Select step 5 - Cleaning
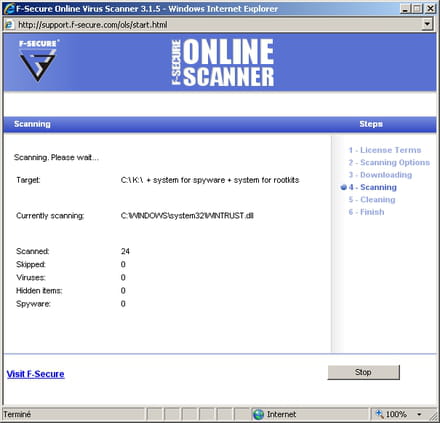Screen dimensions: 440x423 coord(372,199)
